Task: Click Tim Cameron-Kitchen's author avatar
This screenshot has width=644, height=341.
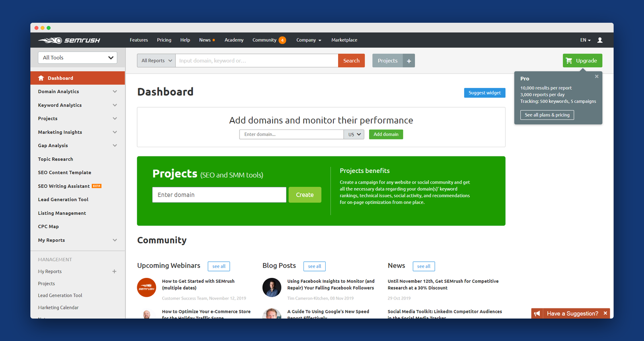Action: click(272, 288)
